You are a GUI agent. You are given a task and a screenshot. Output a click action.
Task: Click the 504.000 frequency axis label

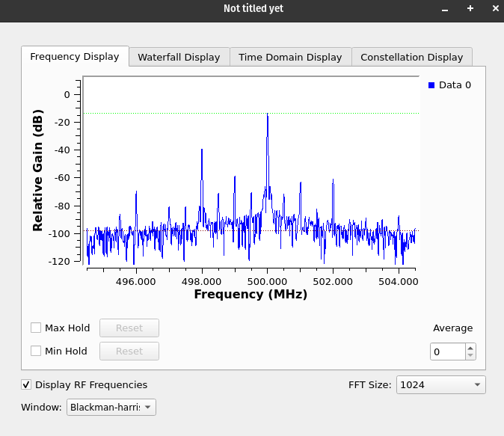(x=399, y=282)
